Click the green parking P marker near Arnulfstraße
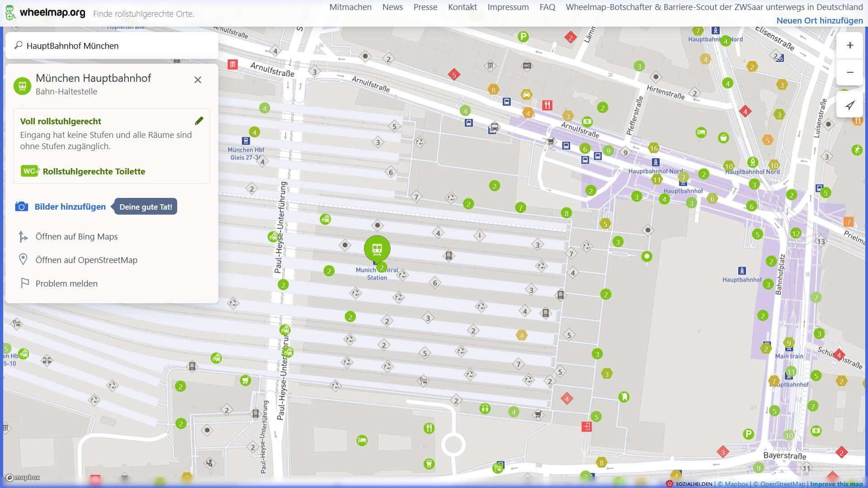 tap(523, 37)
